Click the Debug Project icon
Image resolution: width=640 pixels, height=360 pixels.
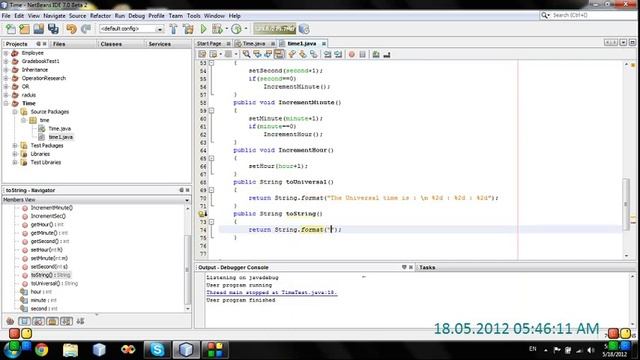coord(217,29)
